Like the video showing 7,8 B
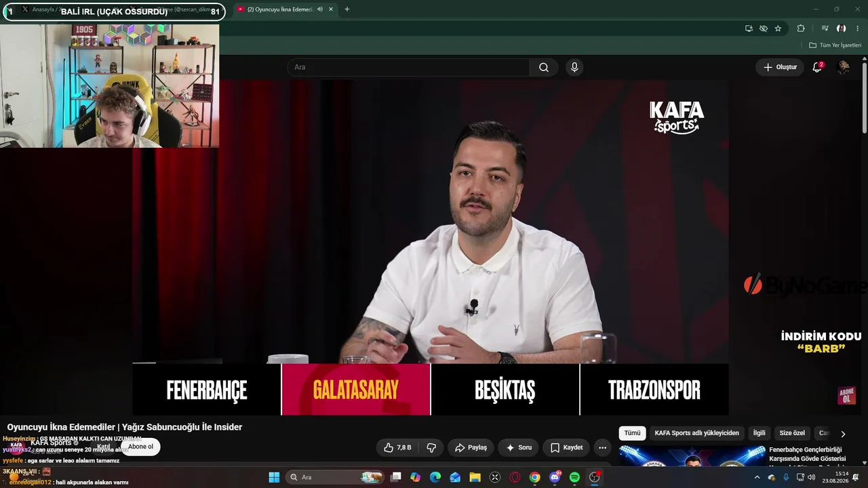868x488 pixels. click(397, 447)
